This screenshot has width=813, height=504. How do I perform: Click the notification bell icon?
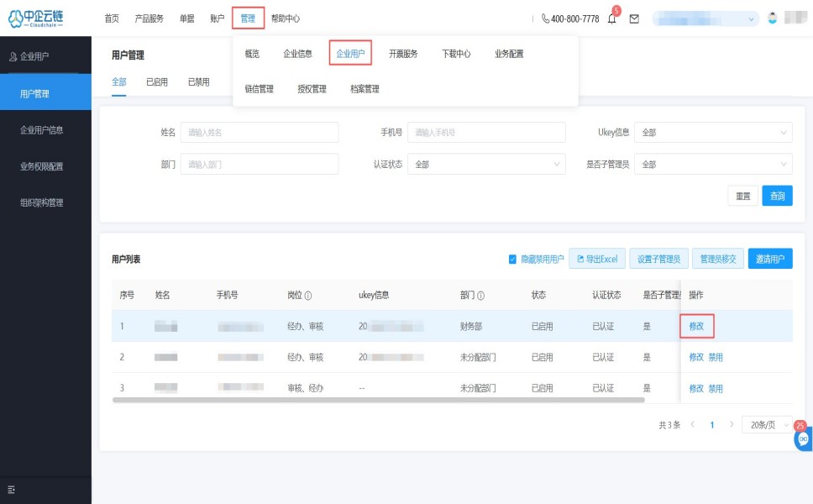click(611, 18)
